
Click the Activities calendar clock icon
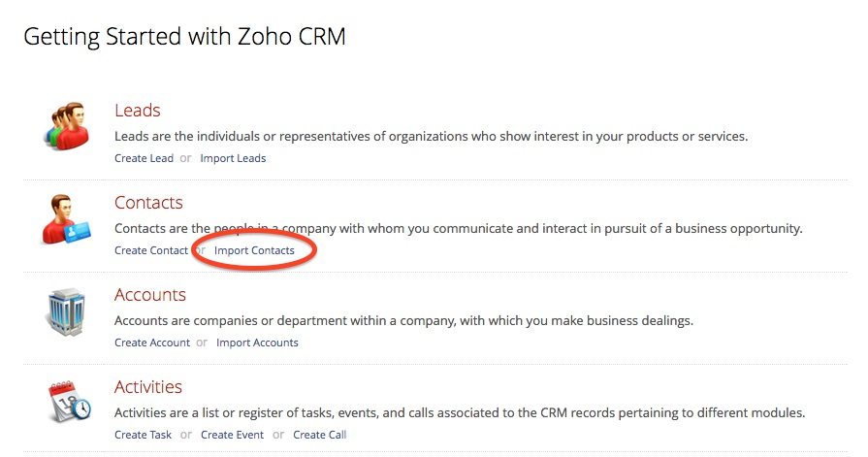point(69,402)
